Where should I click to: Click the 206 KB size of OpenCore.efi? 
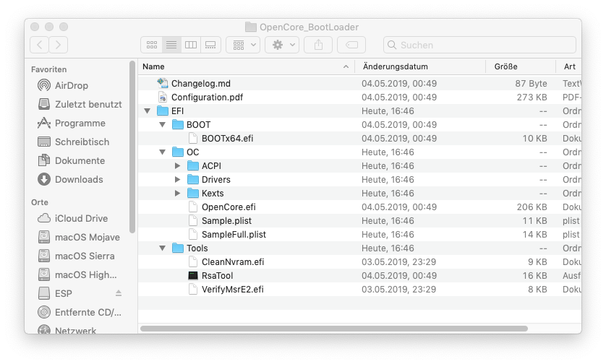(x=532, y=207)
